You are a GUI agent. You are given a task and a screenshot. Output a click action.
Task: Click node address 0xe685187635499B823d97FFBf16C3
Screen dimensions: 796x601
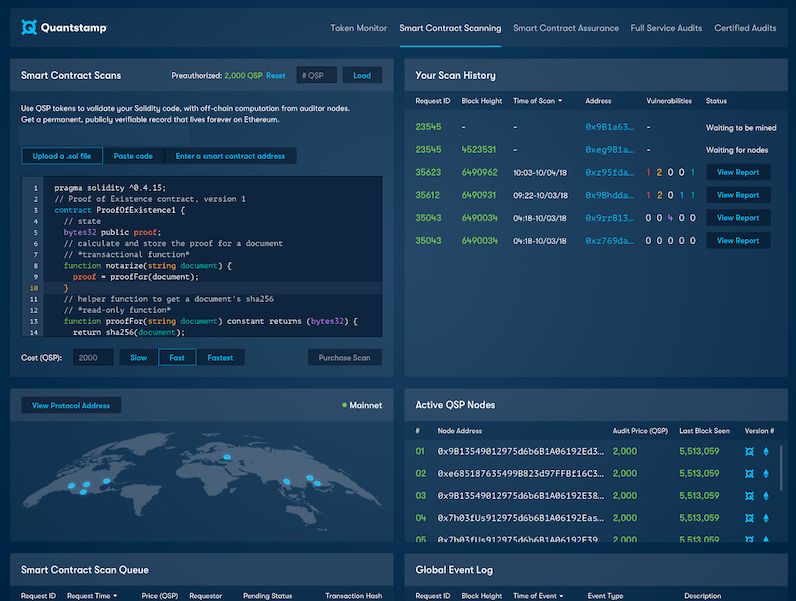point(521,474)
